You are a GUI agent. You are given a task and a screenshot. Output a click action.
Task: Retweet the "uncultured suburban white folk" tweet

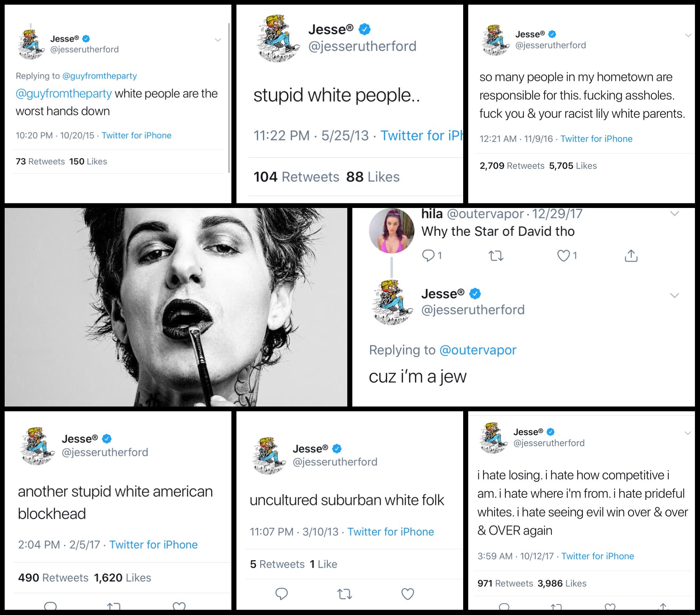click(345, 594)
